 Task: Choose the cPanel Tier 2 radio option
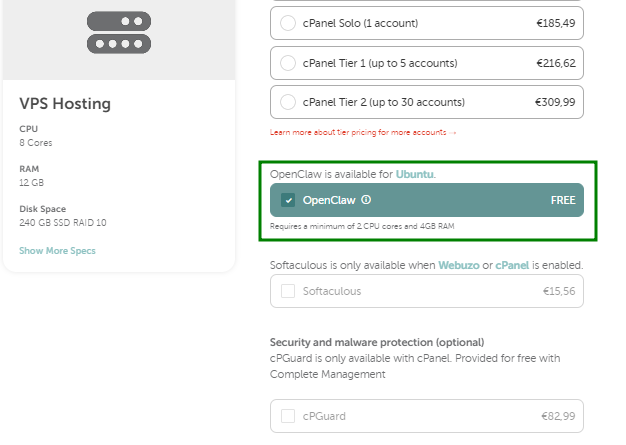coord(288,102)
